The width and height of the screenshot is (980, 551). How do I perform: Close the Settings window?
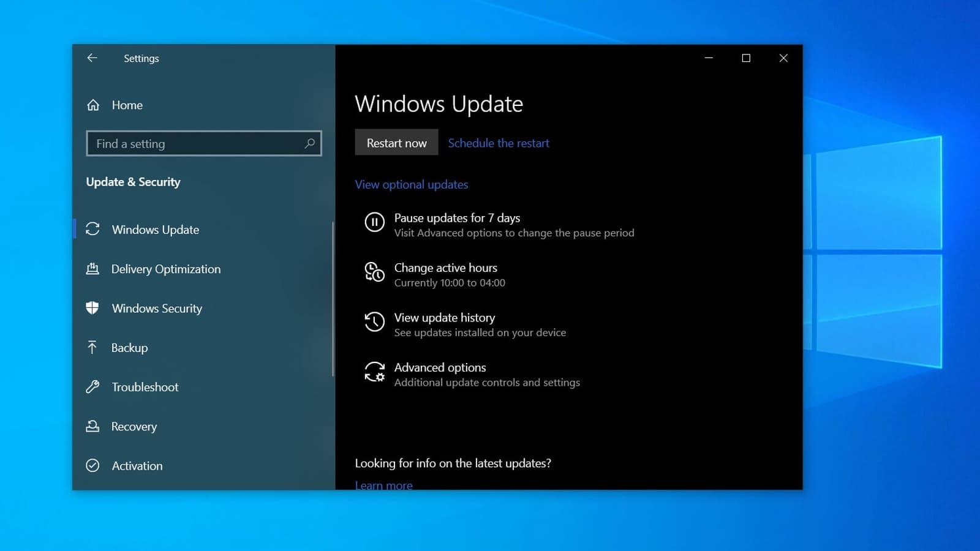[x=783, y=58]
